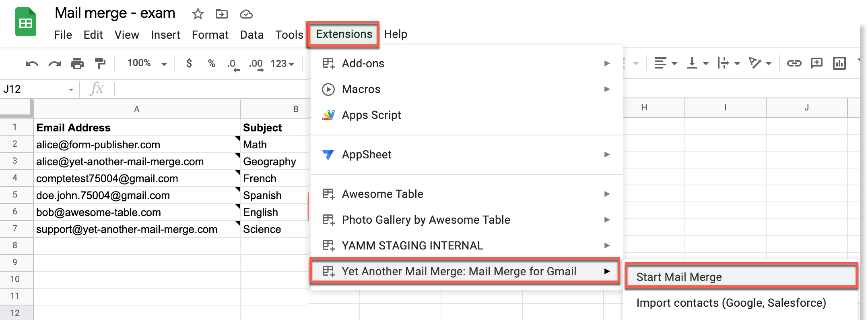This screenshot has width=868, height=320.
Task: Click the AppSheet blue icon
Action: click(328, 155)
